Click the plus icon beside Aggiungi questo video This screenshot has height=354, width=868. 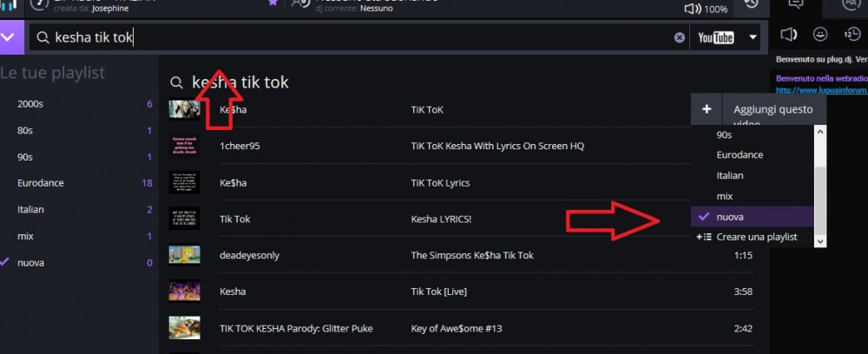(x=707, y=109)
